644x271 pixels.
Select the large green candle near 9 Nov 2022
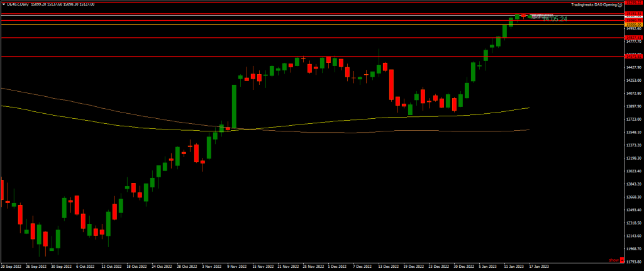coord(234,106)
